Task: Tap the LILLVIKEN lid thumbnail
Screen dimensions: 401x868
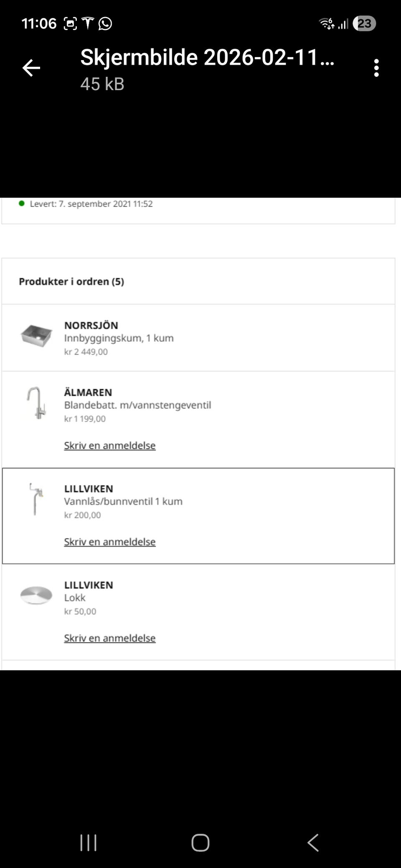Action: [36, 595]
